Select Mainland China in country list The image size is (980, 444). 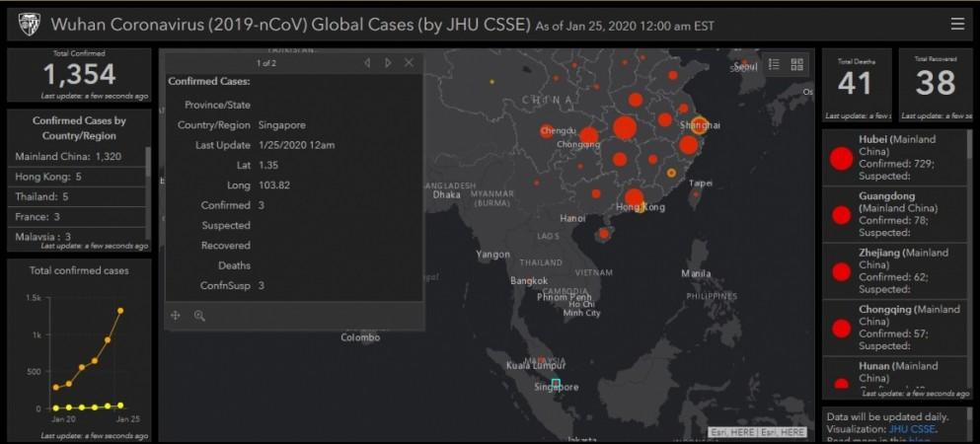68,156
